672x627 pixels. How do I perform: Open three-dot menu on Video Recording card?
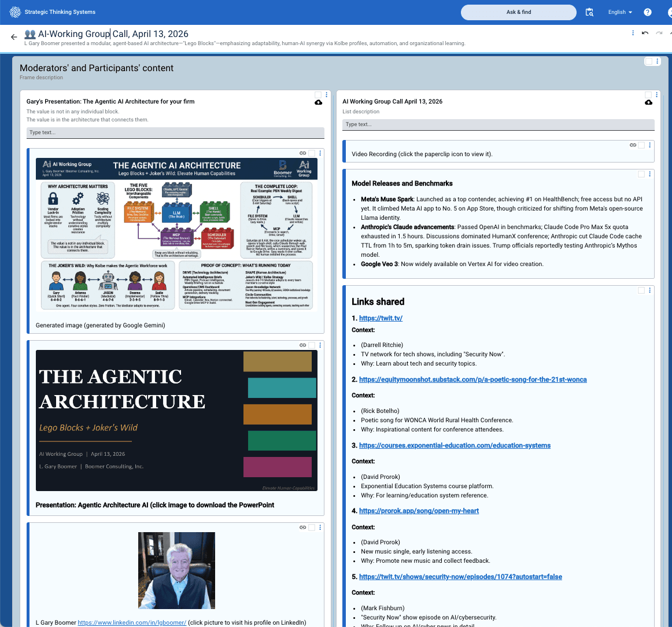650,145
